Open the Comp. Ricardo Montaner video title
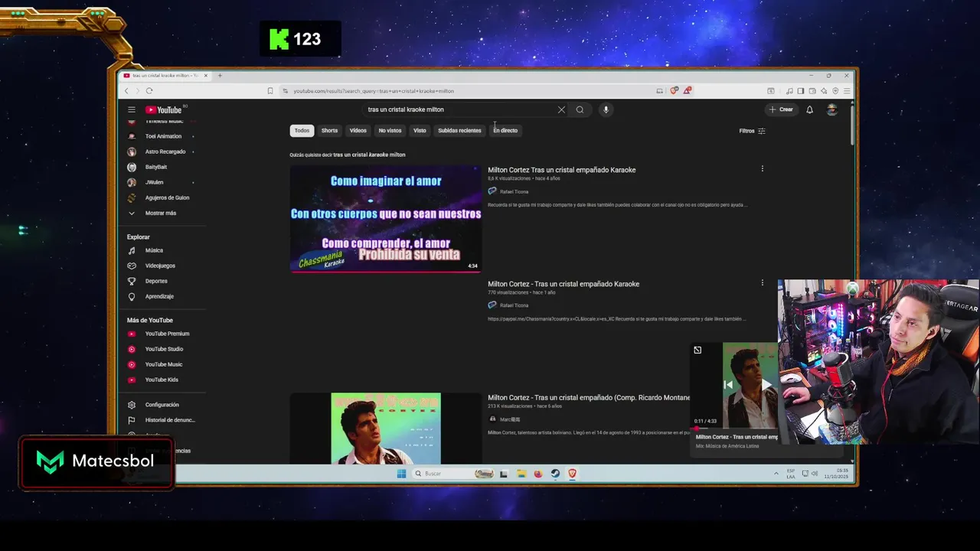The image size is (980, 551). point(589,398)
